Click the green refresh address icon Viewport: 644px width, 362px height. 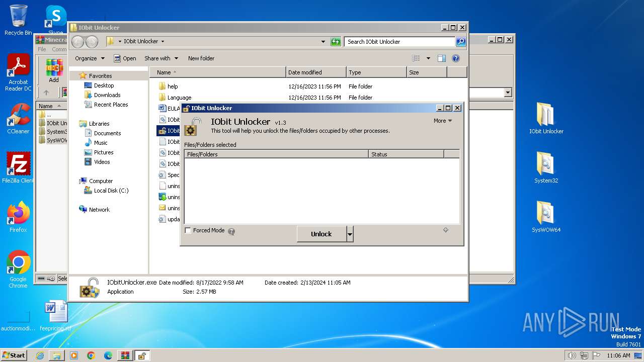pos(336,42)
